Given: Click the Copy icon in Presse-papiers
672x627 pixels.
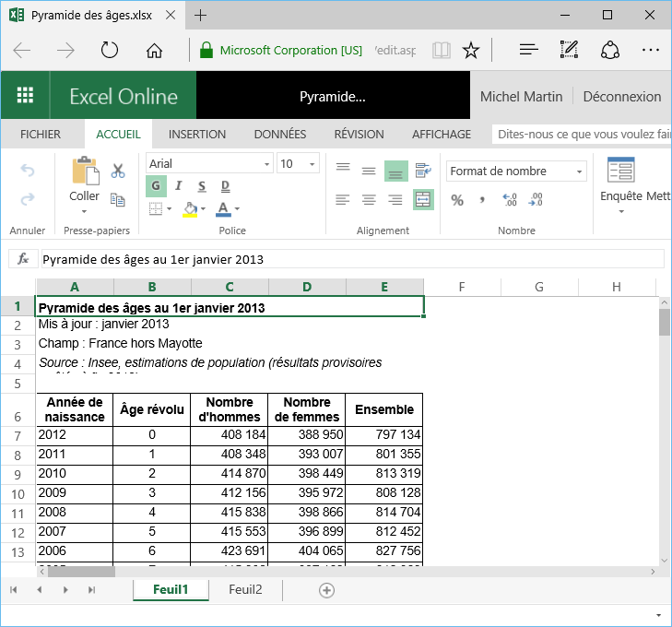Looking at the screenshot, I should point(118,199).
